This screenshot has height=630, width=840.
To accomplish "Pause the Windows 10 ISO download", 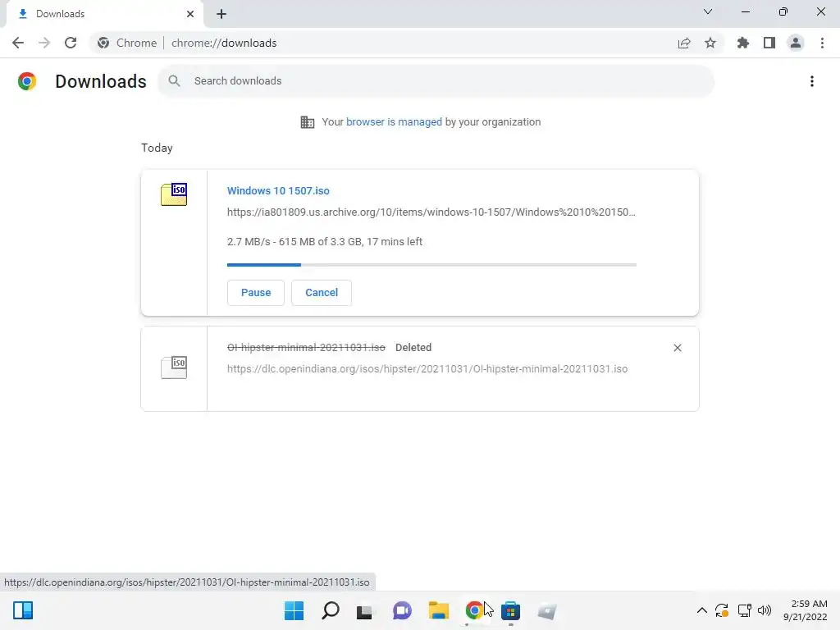I will pyautogui.click(x=256, y=293).
